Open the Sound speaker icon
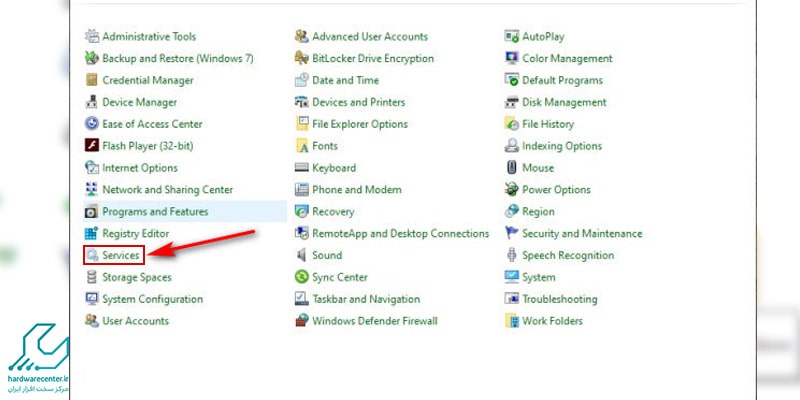 (x=302, y=255)
